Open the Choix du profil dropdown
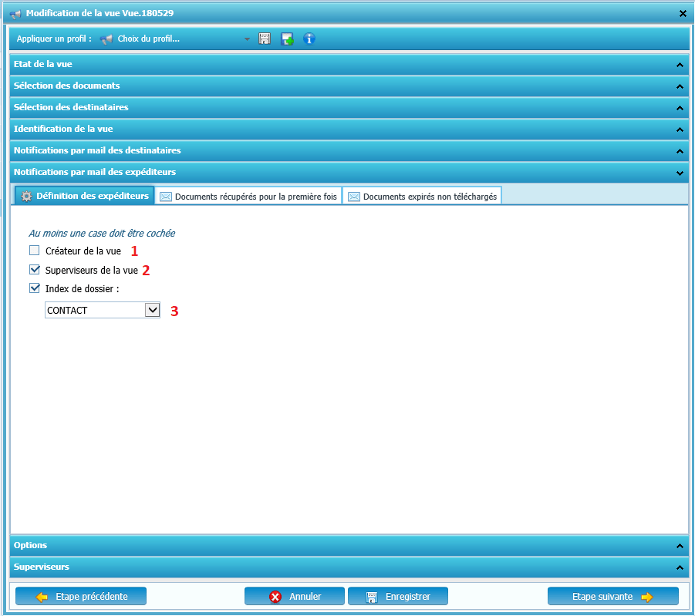 [x=247, y=39]
